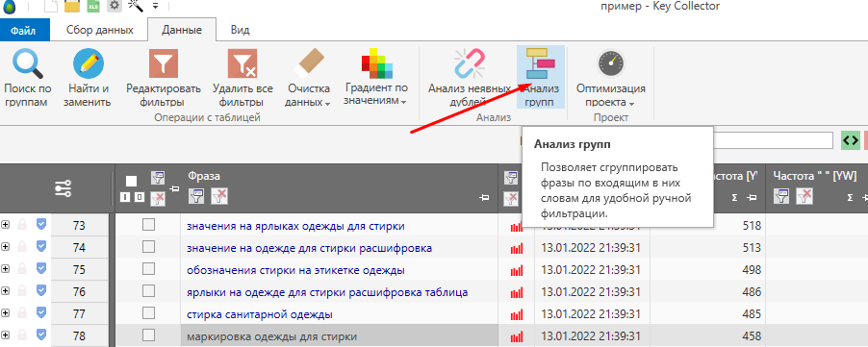Click the search input field above table

point(773,139)
